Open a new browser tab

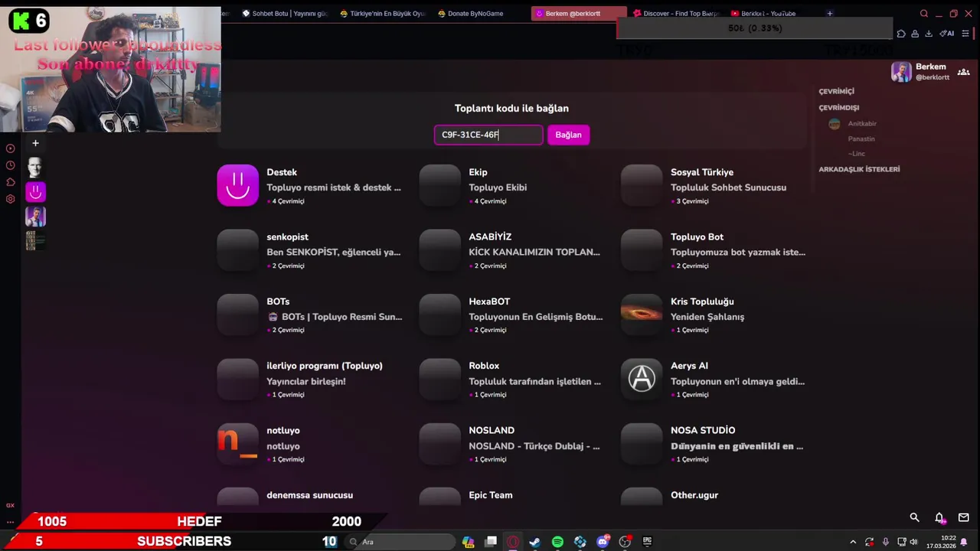(830, 13)
